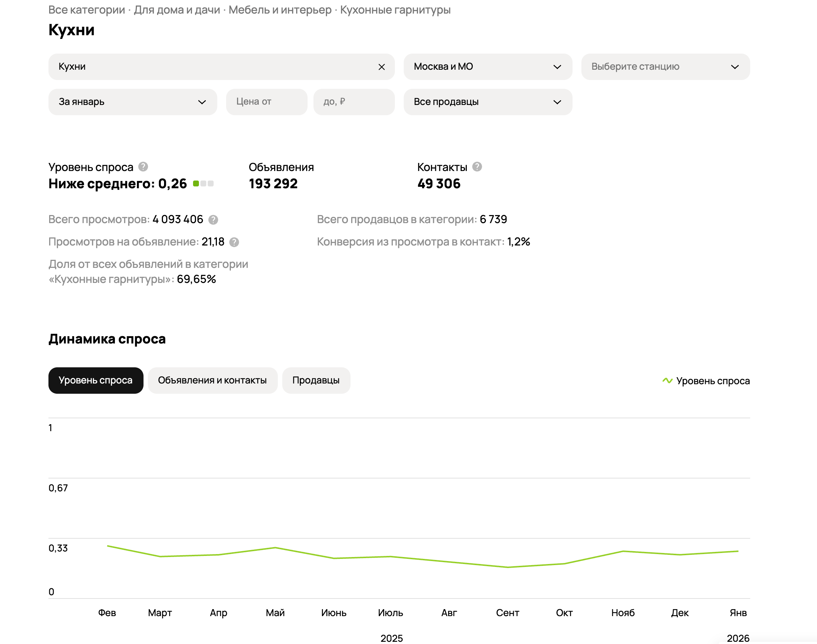The height and width of the screenshot is (644, 817).
Task: Click the до, ₽ price input field
Action: [x=354, y=102]
